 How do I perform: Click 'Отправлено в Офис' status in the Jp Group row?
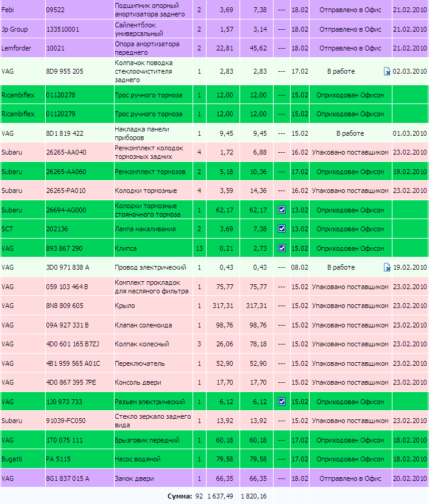coord(350,29)
